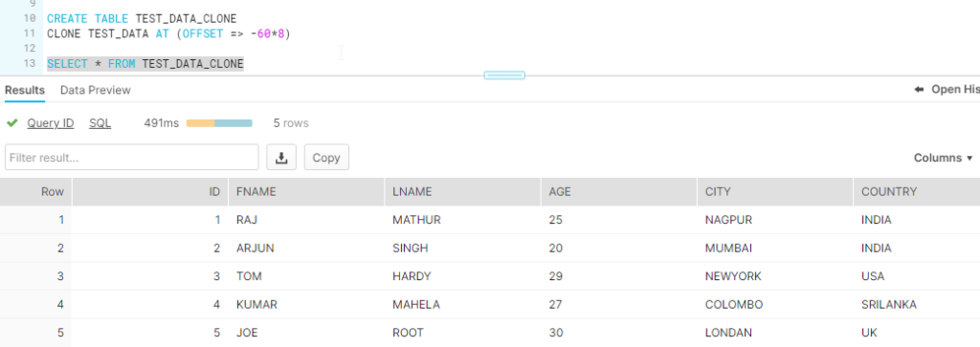The width and height of the screenshot is (980, 347).
Task: Click the Copy button
Action: 326,158
